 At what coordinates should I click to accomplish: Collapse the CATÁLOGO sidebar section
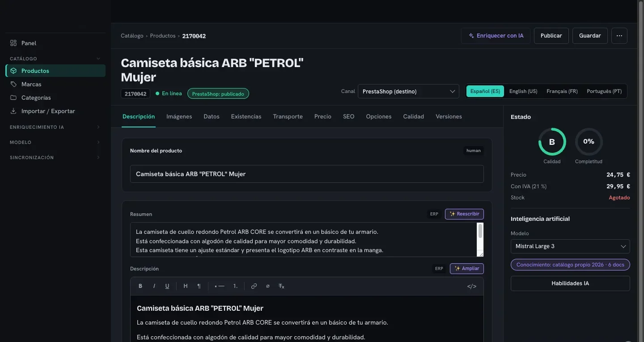coord(98,59)
